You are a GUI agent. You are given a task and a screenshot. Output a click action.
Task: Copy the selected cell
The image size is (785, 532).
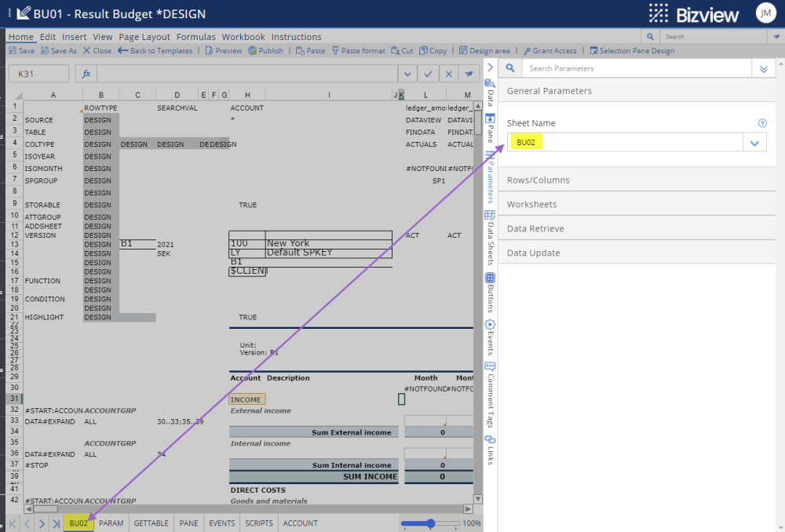[433, 50]
